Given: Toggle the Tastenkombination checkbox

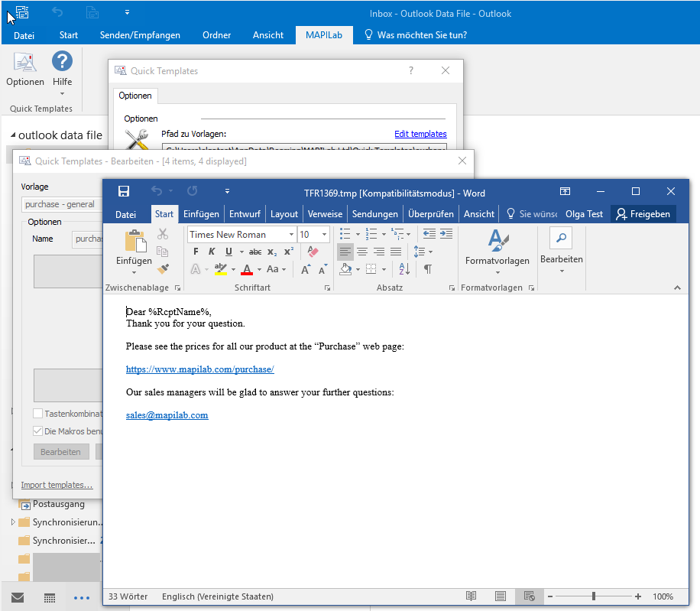Looking at the screenshot, I should [38, 414].
